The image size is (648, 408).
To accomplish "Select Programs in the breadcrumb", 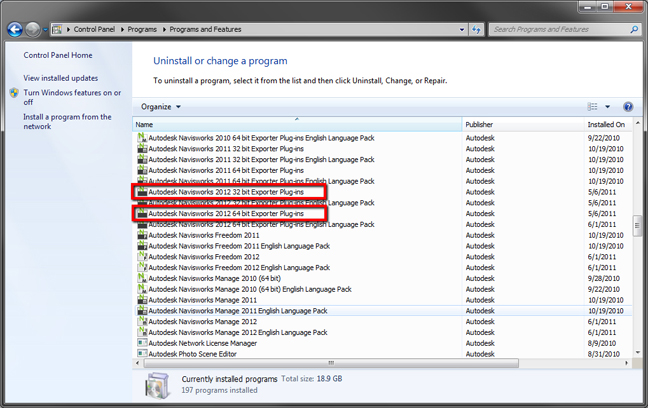I will (x=142, y=29).
